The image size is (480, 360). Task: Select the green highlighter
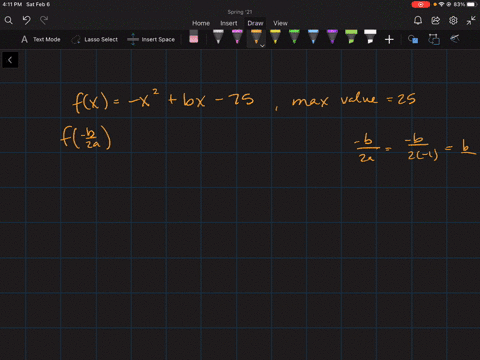351,37
